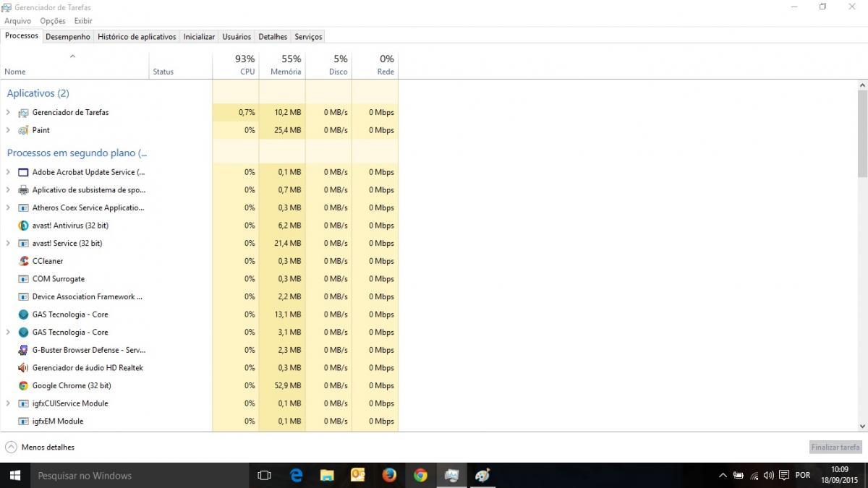Open the Opções menu

click(x=53, y=21)
